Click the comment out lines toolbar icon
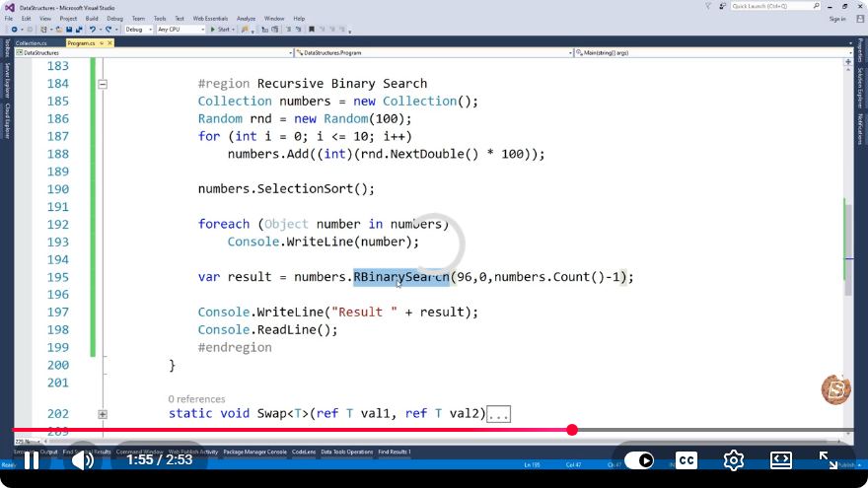 coord(289,30)
